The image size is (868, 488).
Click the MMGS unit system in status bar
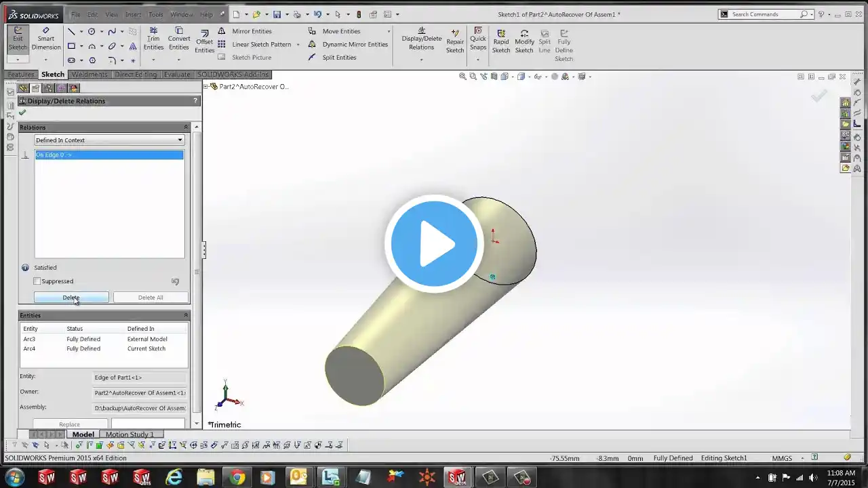click(x=782, y=458)
